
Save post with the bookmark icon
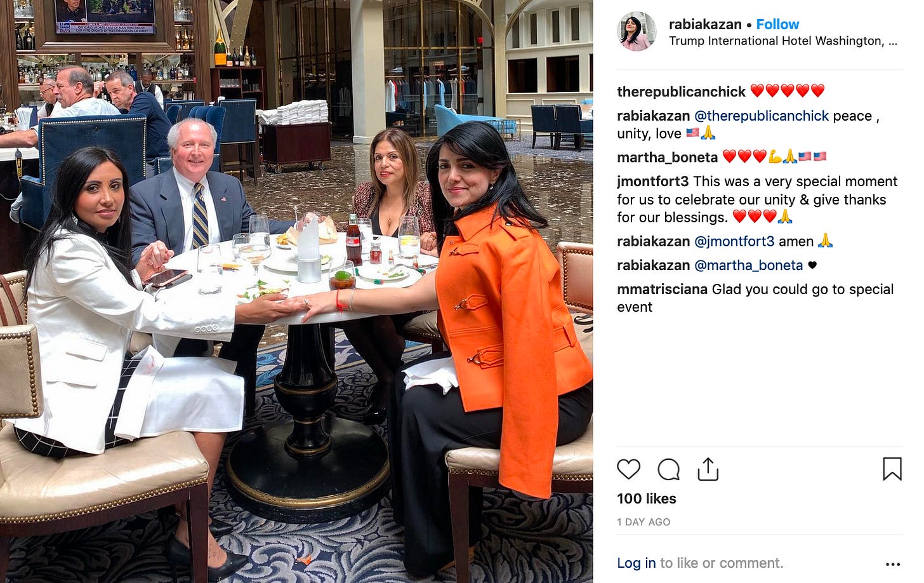tap(892, 469)
